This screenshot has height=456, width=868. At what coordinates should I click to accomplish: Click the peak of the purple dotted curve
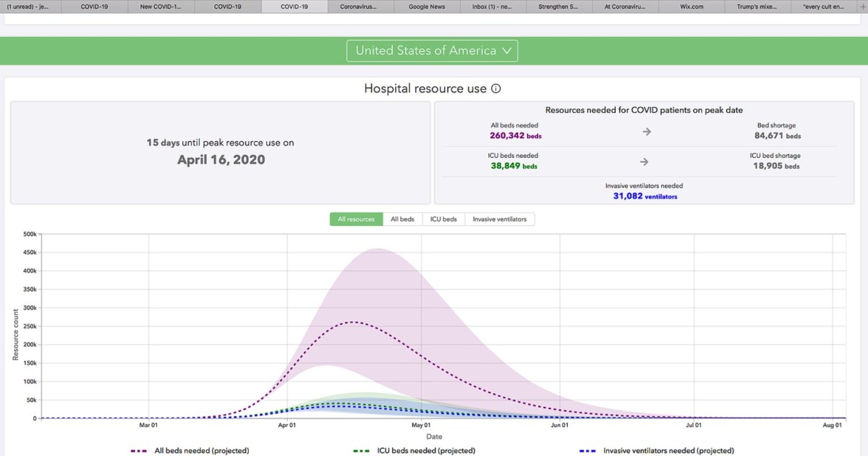point(353,322)
